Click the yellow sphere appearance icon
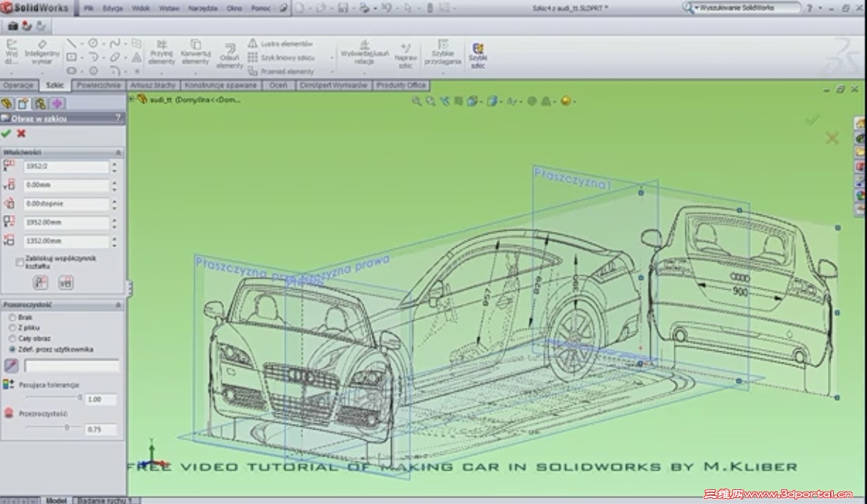Viewport: 867px width, 504px height. point(565,101)
